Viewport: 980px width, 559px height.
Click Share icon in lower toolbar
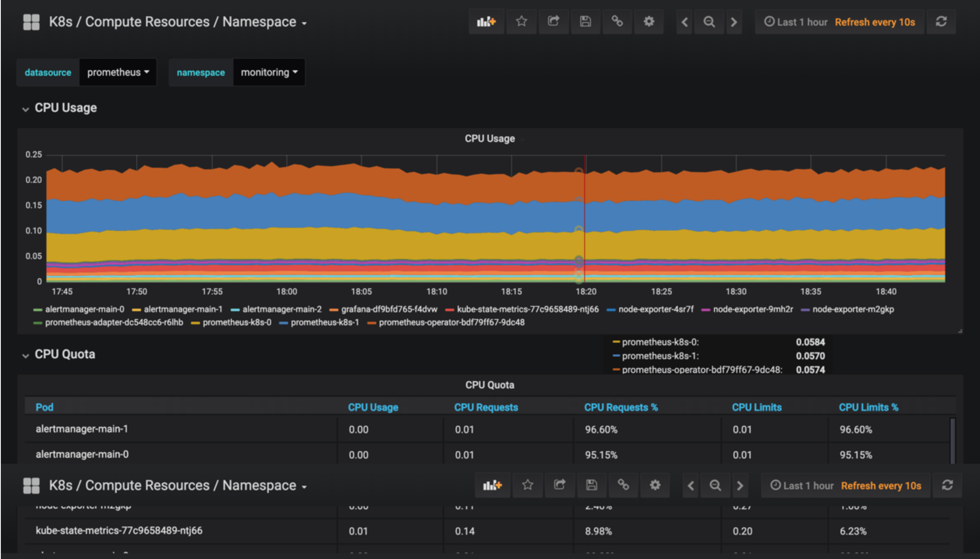(x=559, y=485)
